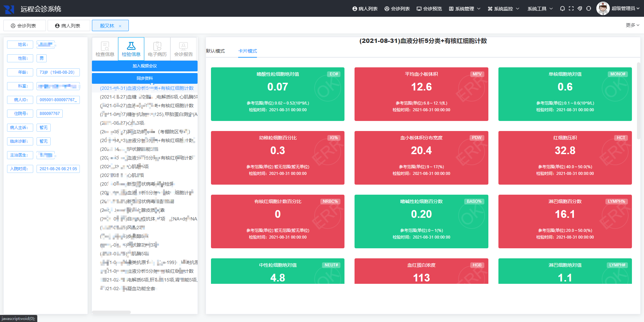
Task: Click the 性别 value 男
Action: click(x=42, y=58)
